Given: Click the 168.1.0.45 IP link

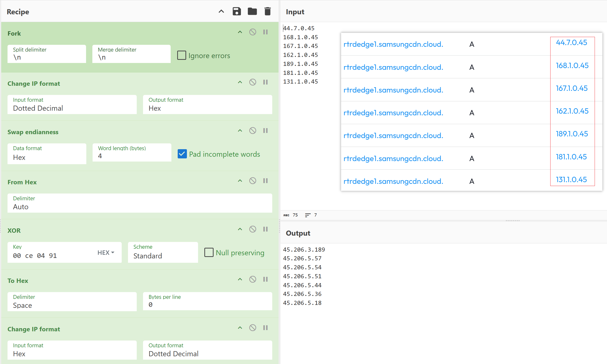Looking at the screenshot, I should click(572, 65).
